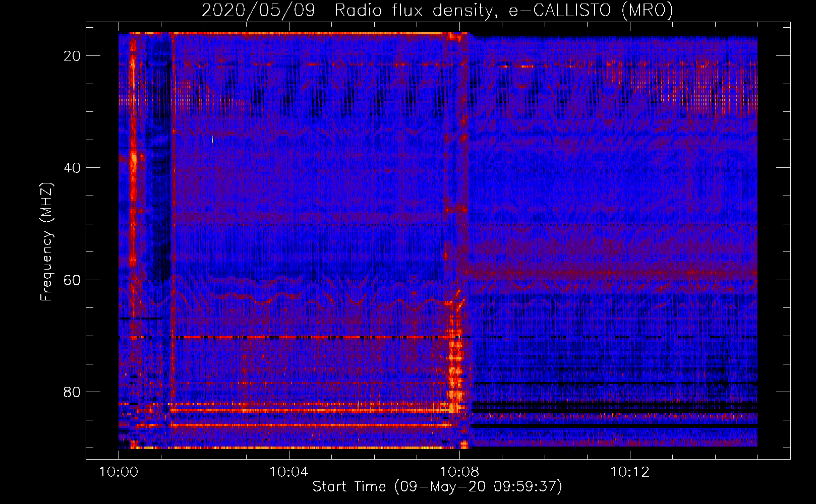Click the '10:04' time tick label
Viewport: 816px width, 504px height.
(289, 472)
